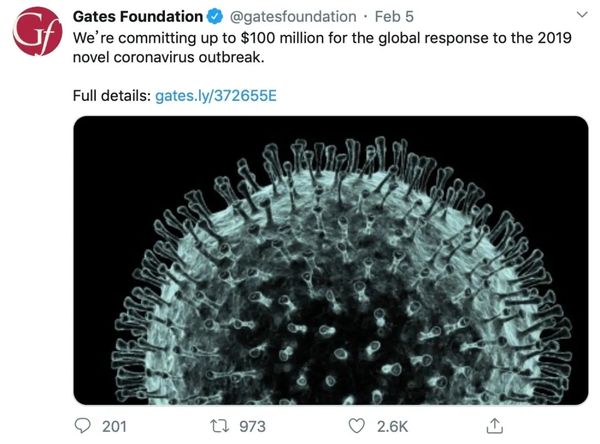Like the tweet with the heart icon
Viewport: 600px width, 444px height.
click(x=354, y=426)
